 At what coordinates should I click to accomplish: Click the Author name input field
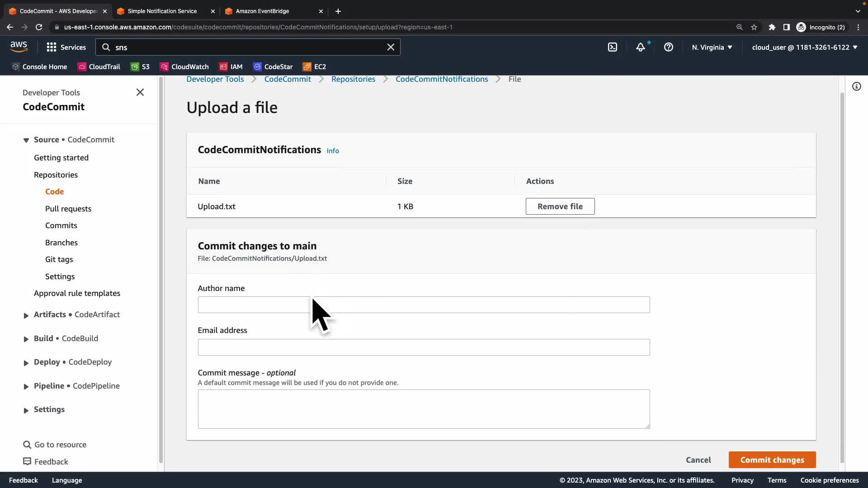[424, 305]
